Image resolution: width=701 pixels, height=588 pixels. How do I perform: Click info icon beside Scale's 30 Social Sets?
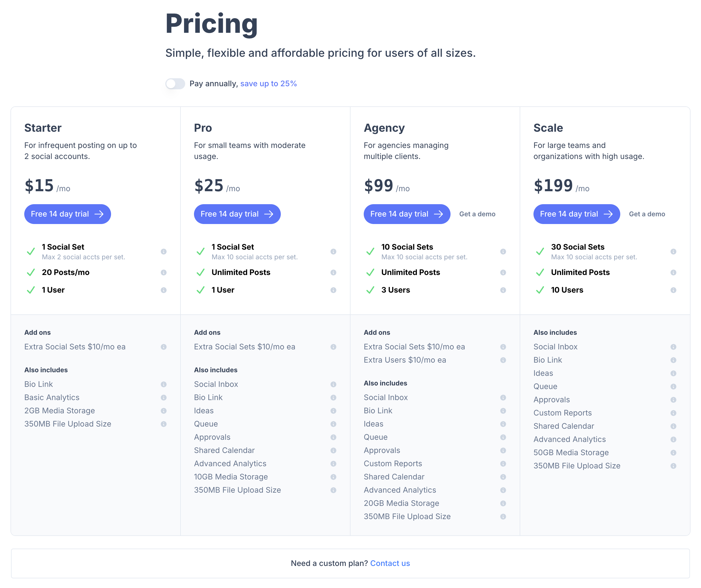pos(673,252)
